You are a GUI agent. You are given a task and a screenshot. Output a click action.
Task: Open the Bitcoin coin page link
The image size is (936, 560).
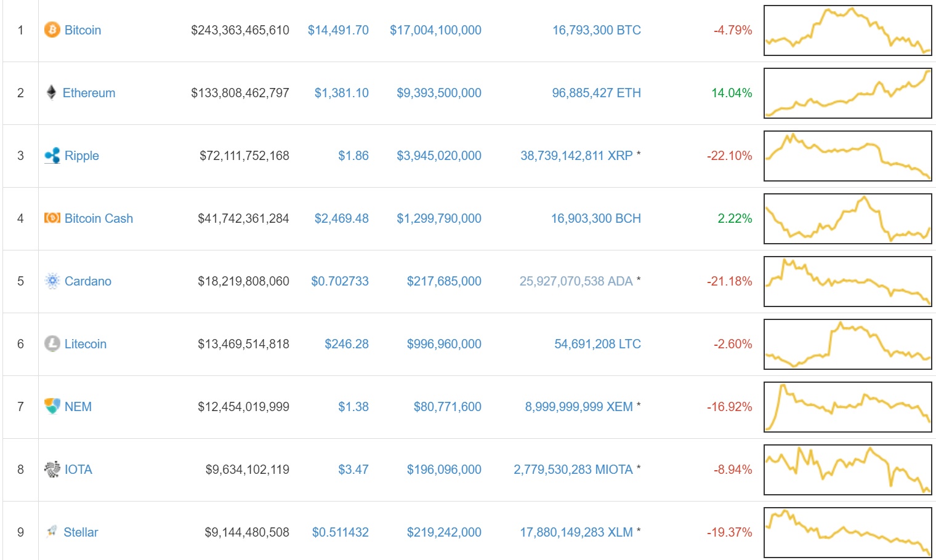[x=83, y=30]
